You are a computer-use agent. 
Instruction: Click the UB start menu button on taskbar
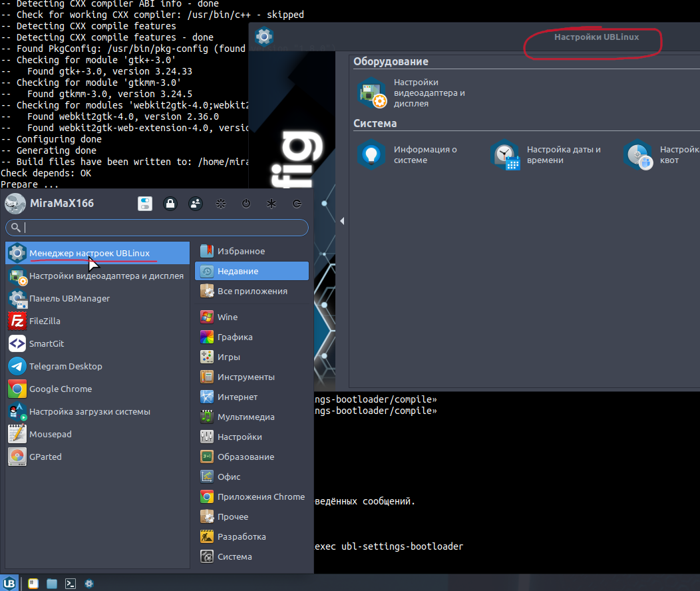[x=9, y=583]
